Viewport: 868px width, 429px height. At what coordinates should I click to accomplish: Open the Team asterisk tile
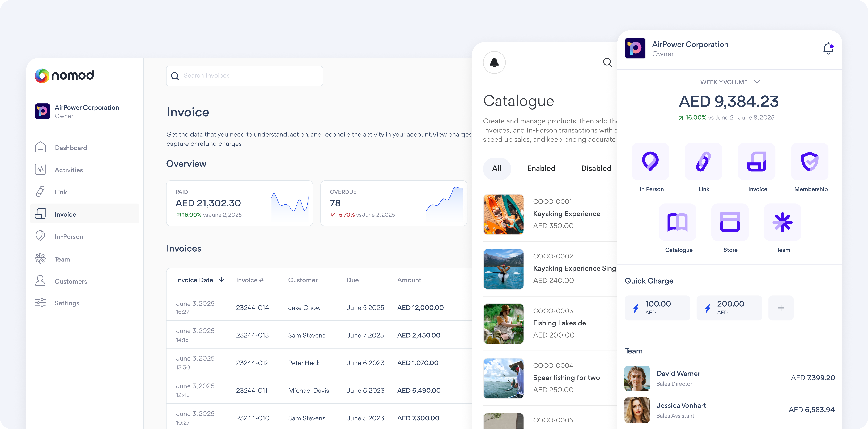coord(782,222)
